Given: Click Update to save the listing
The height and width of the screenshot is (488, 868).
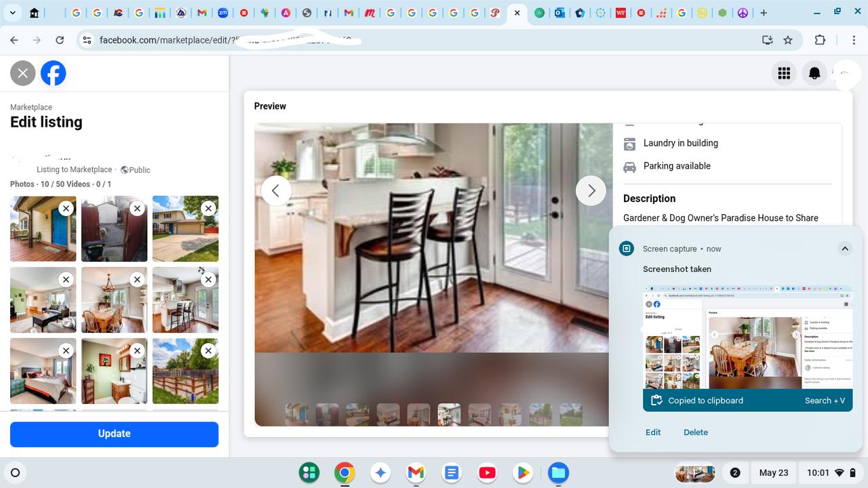Looking at the screenshot, I should tap(114, 434).
